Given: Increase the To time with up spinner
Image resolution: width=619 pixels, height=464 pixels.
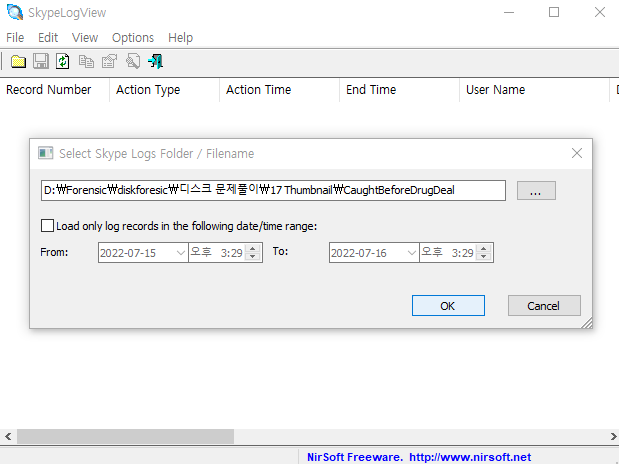Looking at the screenshot, I should [484, 248].
